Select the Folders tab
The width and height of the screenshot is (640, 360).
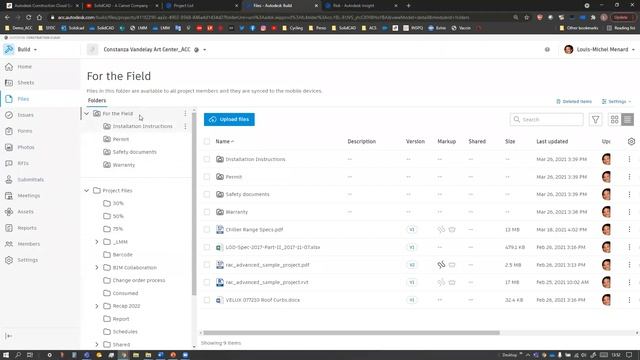click(97, 100)
